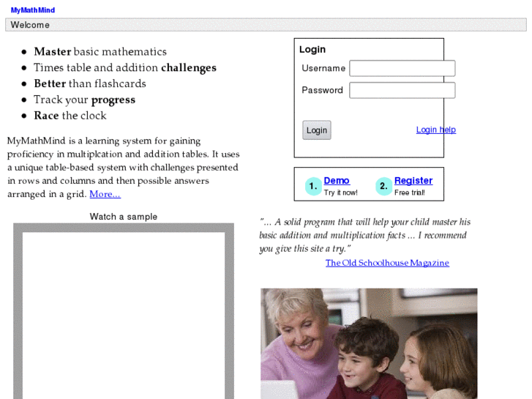
Task: Click the Login button
Action: [x=317, y=130]
